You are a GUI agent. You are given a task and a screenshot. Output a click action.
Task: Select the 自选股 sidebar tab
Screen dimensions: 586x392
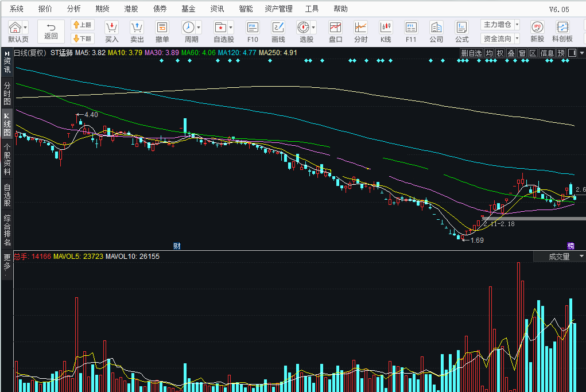[x=7, y=195]
